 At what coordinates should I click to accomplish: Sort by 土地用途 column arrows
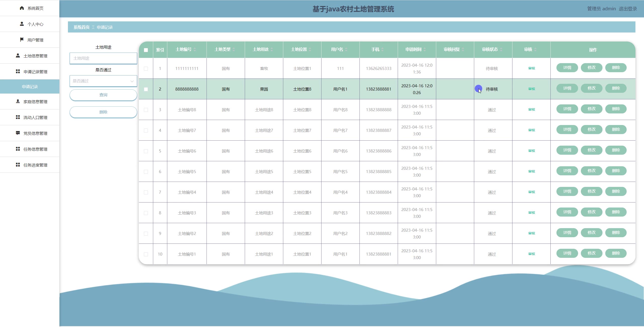(272, 50)
